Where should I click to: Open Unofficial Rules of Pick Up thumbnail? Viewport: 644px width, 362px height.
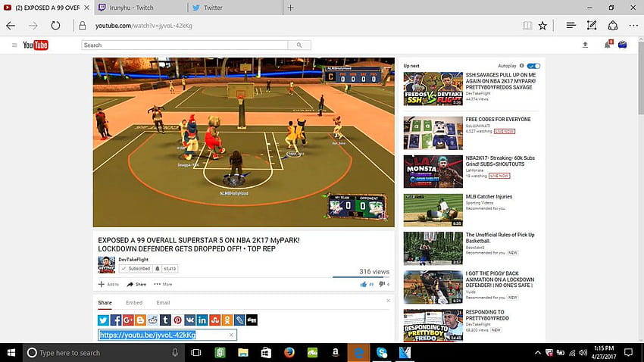click(433, 248)
